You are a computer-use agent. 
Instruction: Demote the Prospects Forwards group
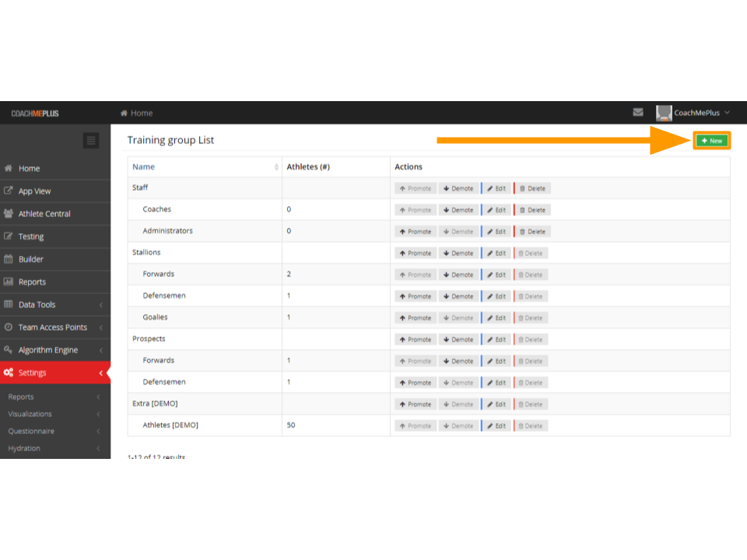[458, 361]
